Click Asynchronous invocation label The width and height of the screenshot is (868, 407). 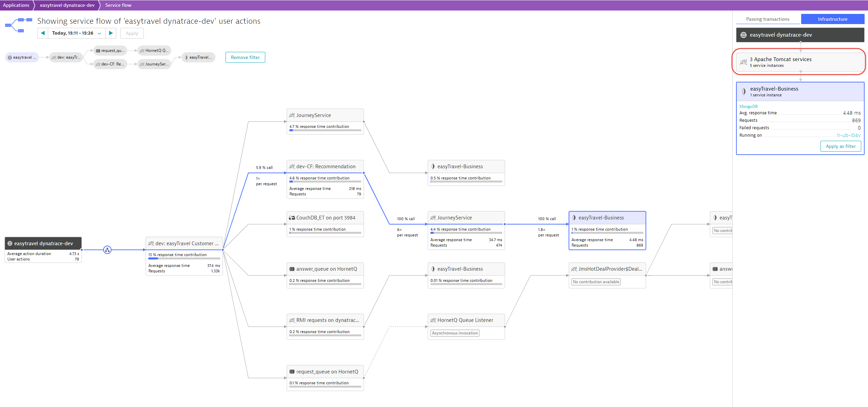455,333
